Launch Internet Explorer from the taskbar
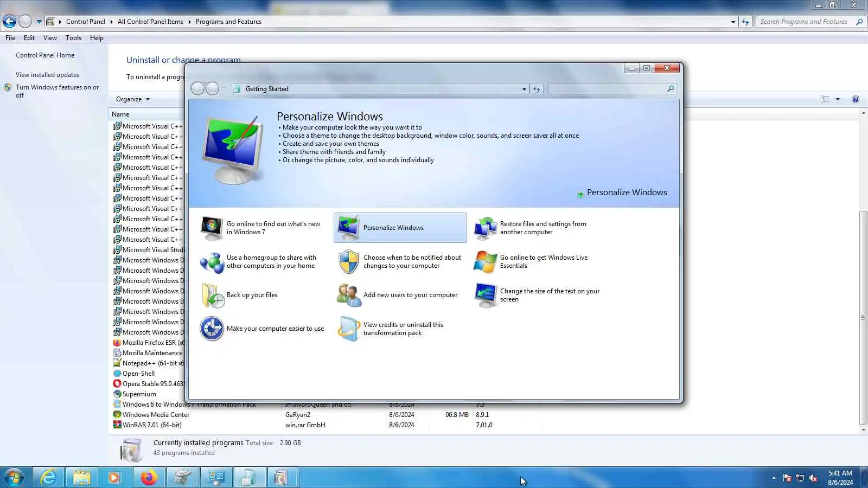The image size is (868, 488). coord(48,477)
